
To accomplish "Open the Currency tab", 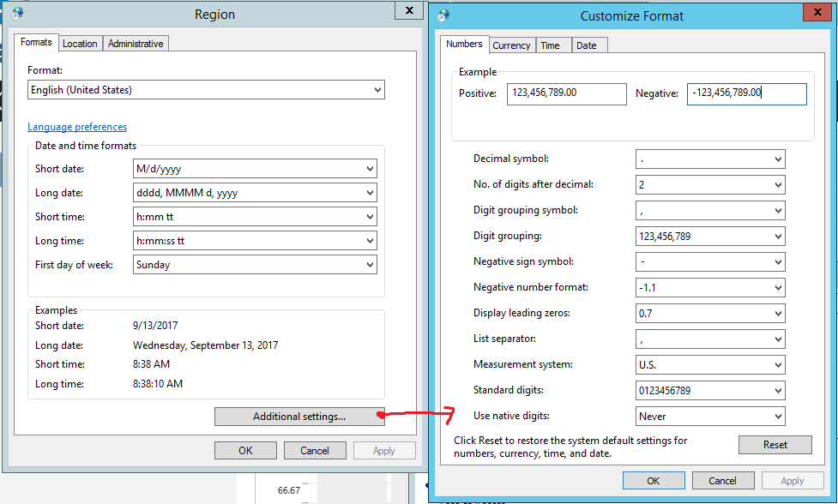I will [511, 45].
